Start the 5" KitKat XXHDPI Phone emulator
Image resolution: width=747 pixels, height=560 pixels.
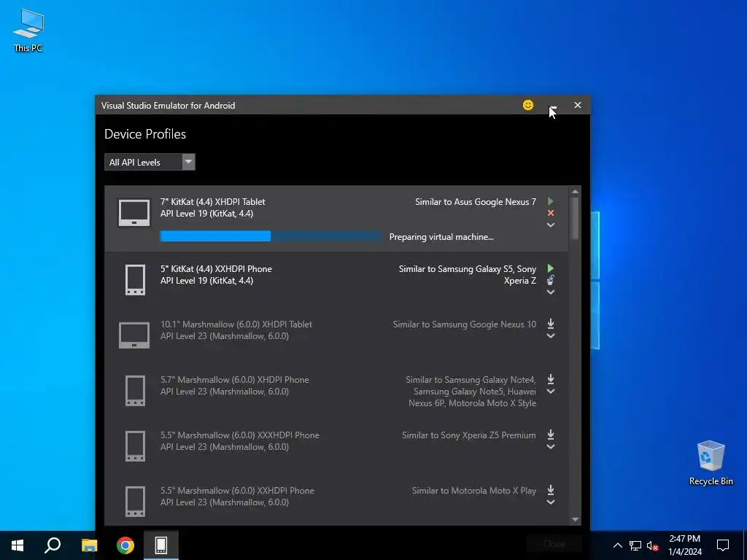[550, 268]
